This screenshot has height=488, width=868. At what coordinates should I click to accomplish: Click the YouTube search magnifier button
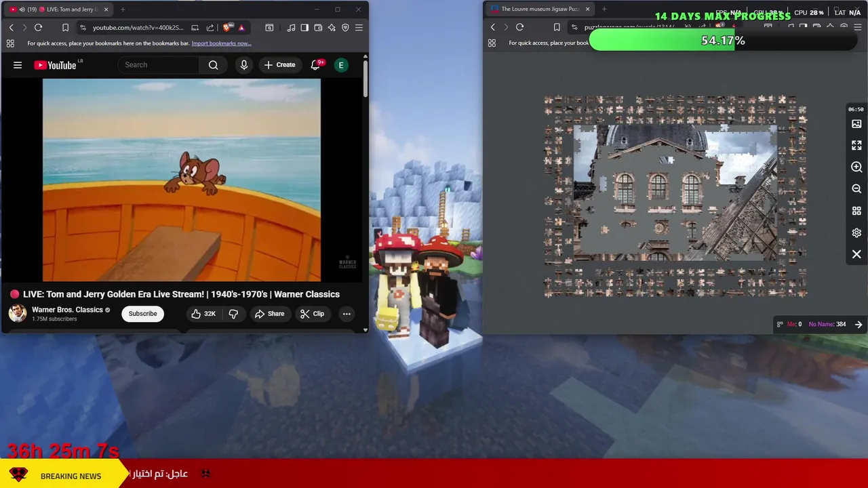(213, 65)
